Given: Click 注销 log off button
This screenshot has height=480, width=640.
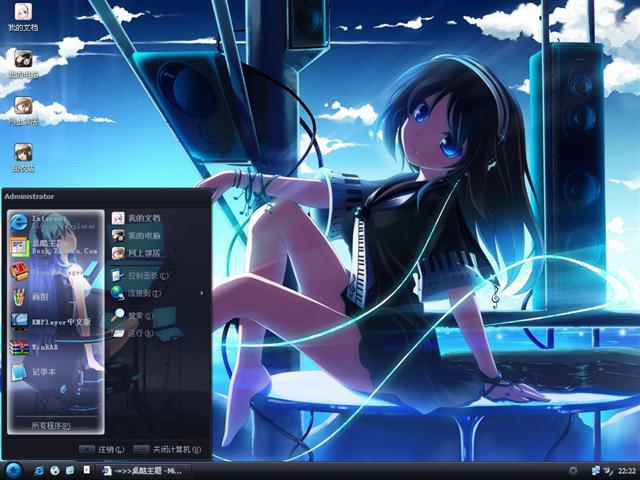Looking at the screenshot, I should 102,449.
